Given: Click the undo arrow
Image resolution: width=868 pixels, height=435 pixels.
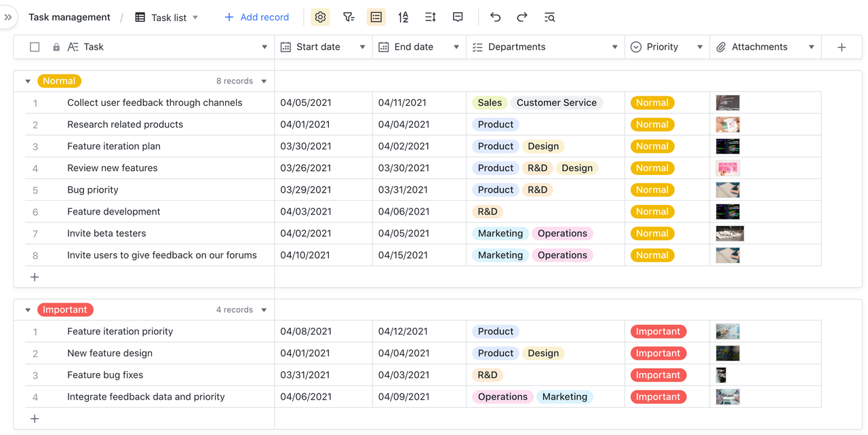Looking at the screenshot, I should coord(495,17).
